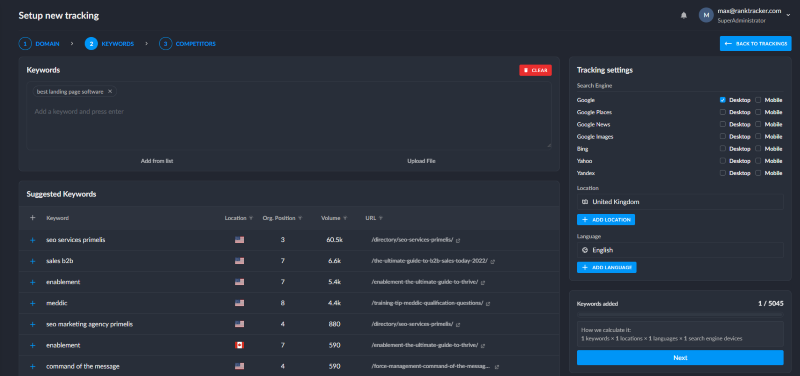
Task: Add 'enablement' keyword with US flag
Action: click(x=33, y=282)
